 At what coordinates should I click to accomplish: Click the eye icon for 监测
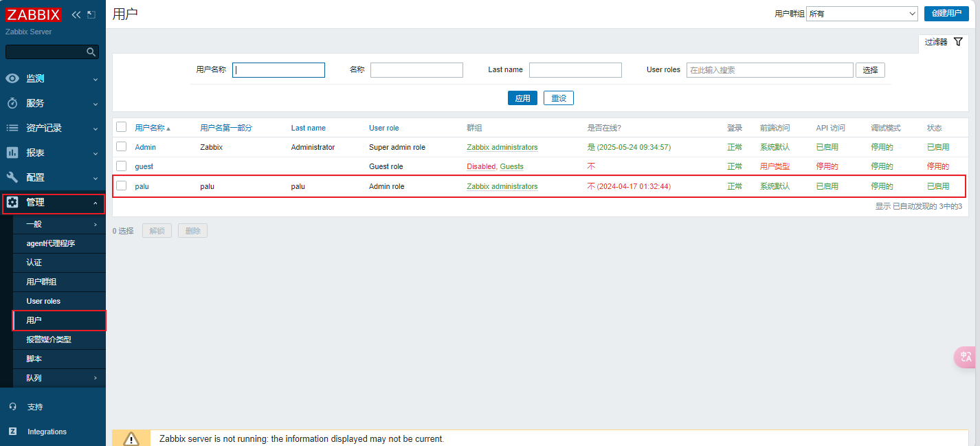(12, 78)
